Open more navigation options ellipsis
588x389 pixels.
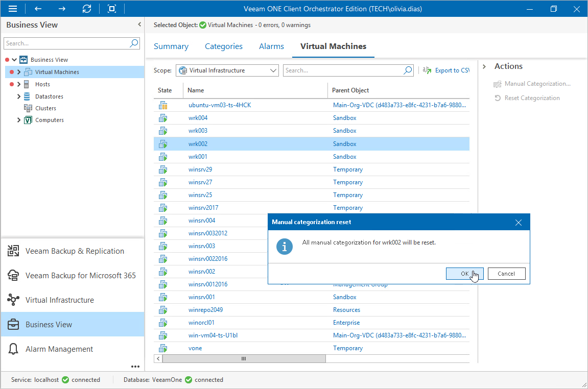coord(135,367)
